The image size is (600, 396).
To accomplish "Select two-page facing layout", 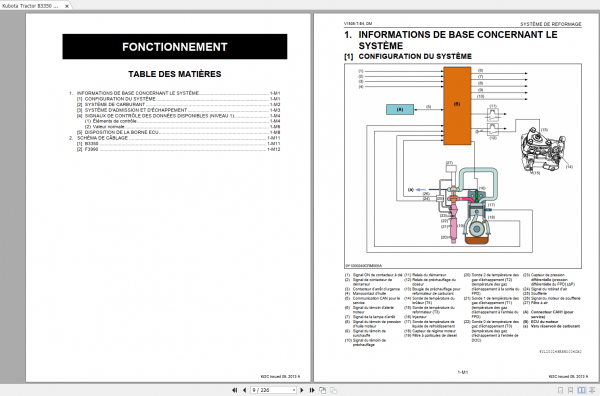I will [x=581, y=390].
